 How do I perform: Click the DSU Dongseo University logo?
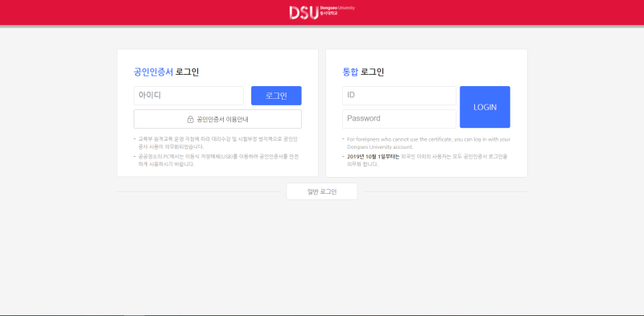321,12
